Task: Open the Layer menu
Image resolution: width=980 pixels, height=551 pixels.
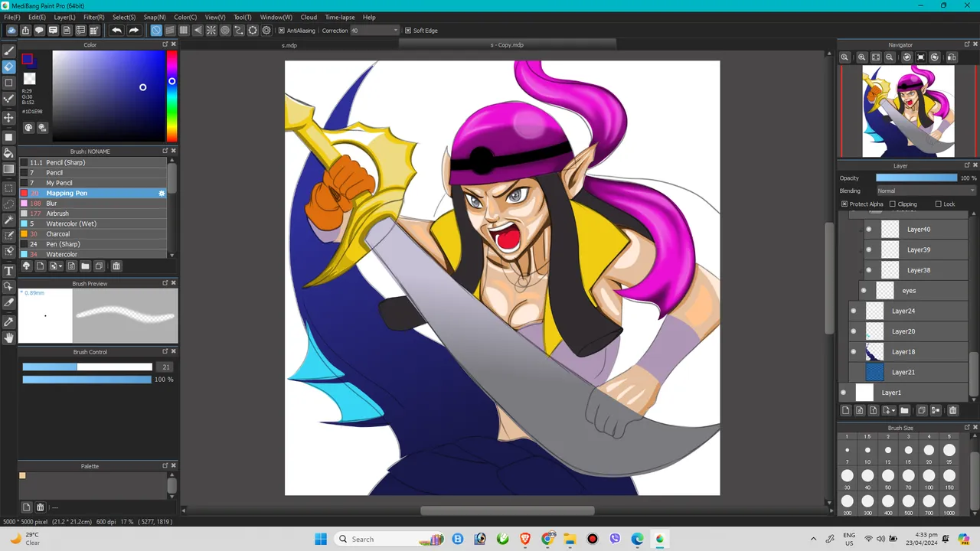Action: pos(64,17)
